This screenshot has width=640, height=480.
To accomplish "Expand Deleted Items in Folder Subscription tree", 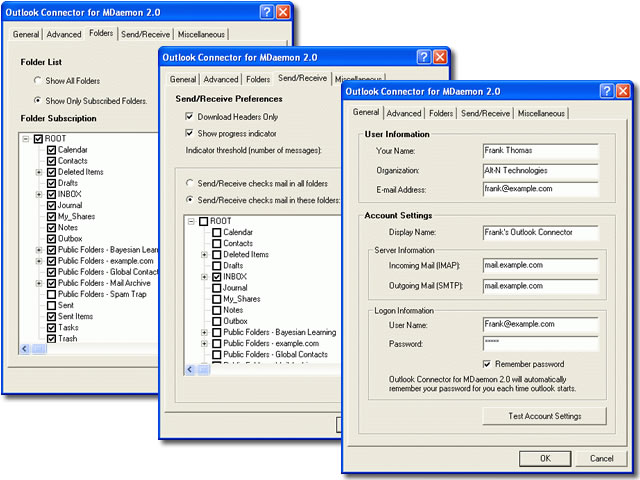I will point(39,172).
